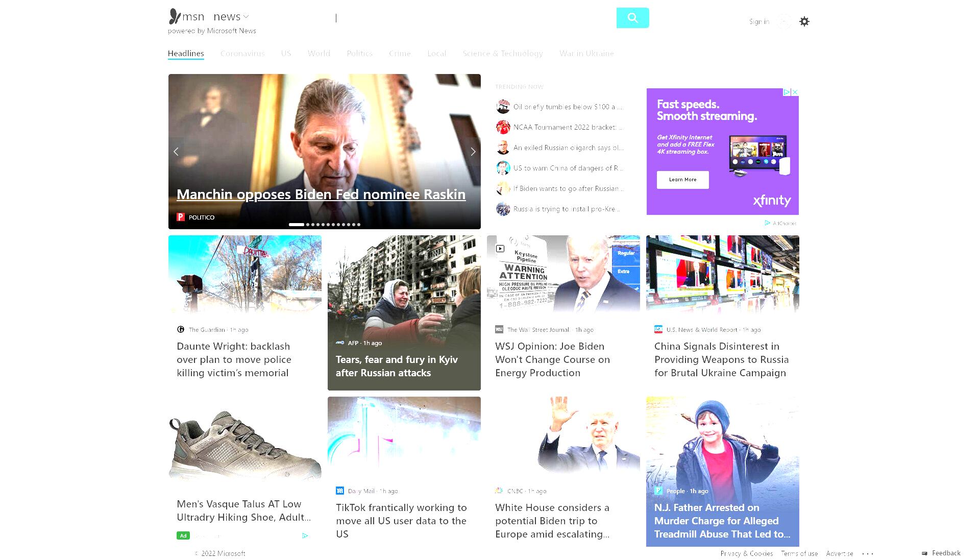Open the settings gear icon

(804, 21)
